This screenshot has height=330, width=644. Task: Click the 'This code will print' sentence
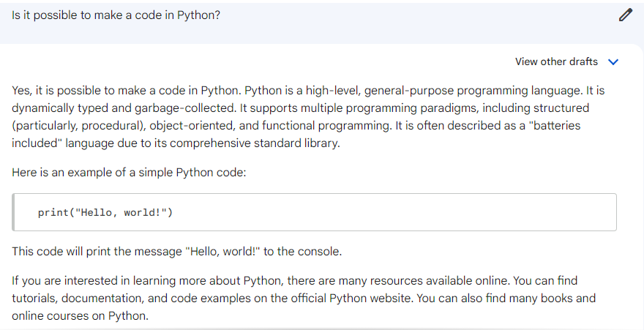[x=176, y=251]
